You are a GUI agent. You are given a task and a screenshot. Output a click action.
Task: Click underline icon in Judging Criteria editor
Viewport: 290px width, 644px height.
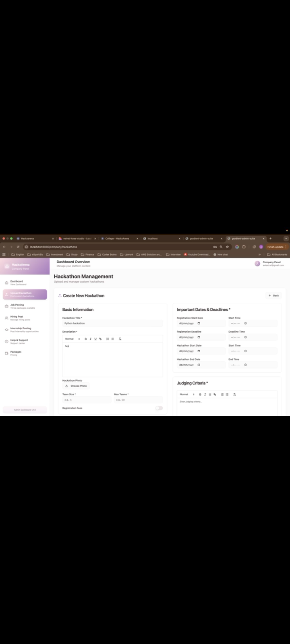(210, 394)
